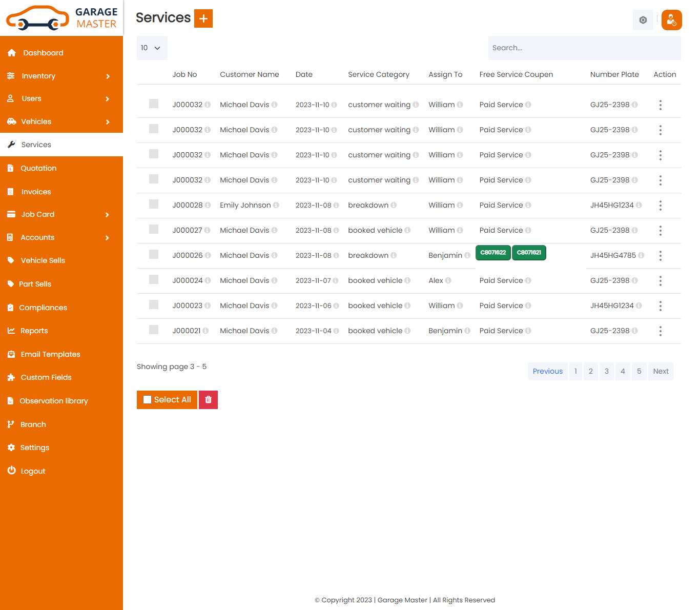Click the Dashboard home icon
Screen dimensions: 700x610
(x=12, y=53)
